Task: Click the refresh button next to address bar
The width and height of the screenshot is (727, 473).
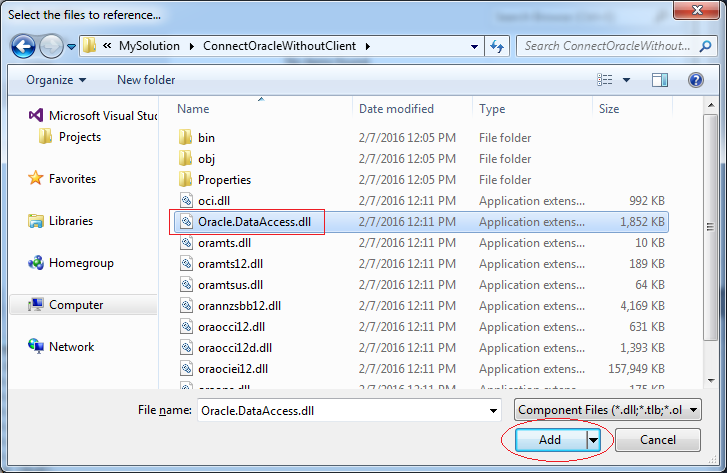Action: pos(497,46)
